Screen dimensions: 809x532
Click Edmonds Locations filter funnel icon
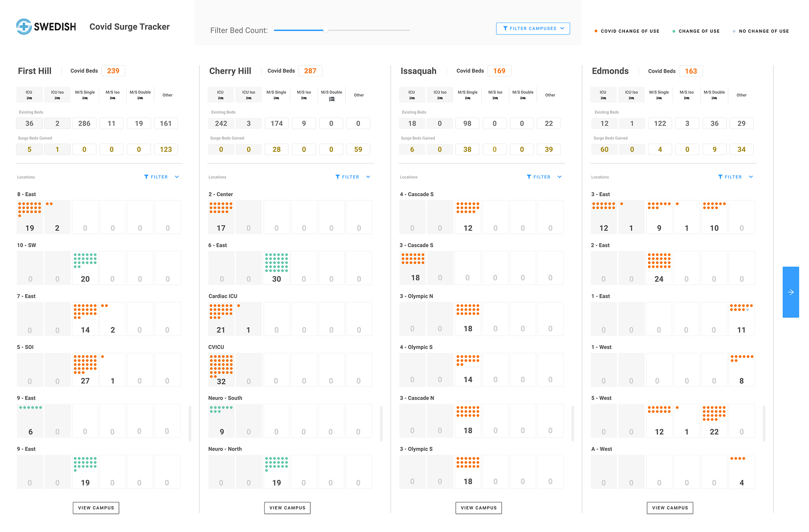[720, 177]
